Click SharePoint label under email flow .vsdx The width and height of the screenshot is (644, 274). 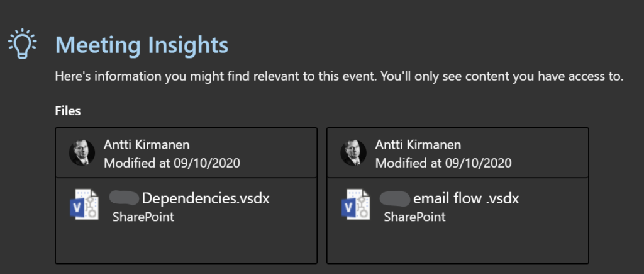415,217
